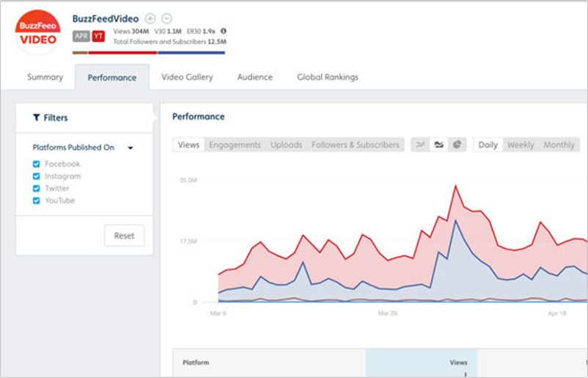Uncheck the Instagram platform checkbox

(x=37, y=176)
